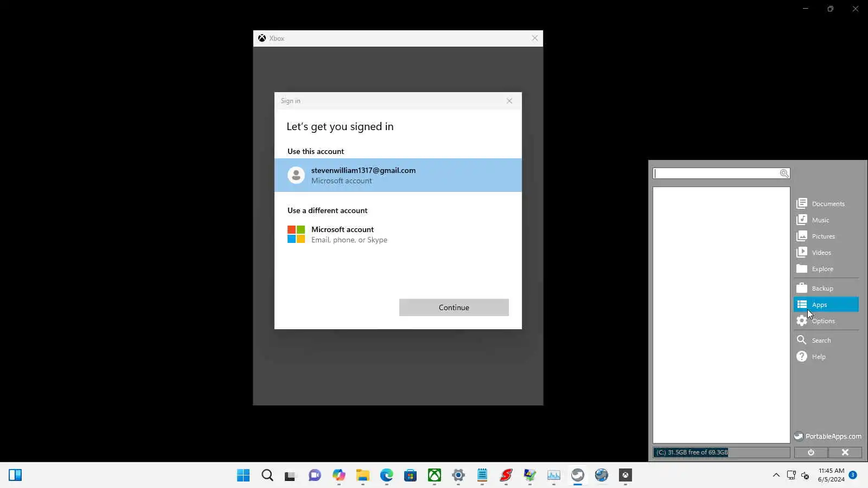Click the Continue button in Sign in
This screenshot has width=868, height=488.
[x=454, y=307]
